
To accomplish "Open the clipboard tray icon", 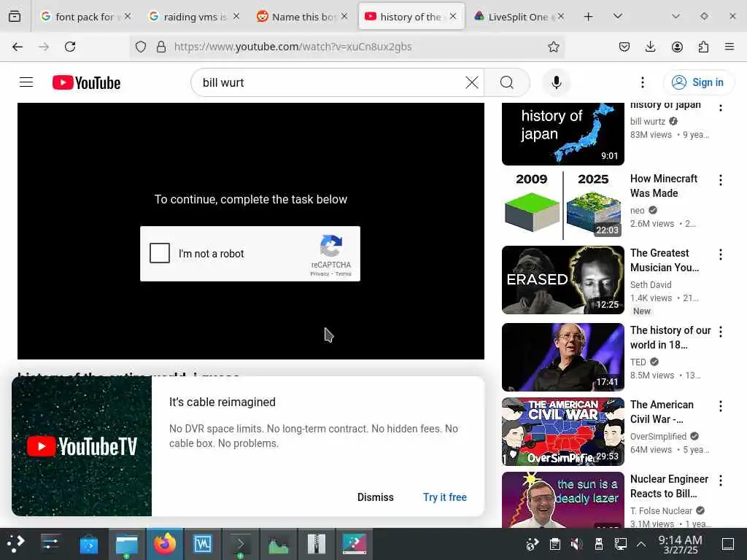I will [x=554, y=543].
